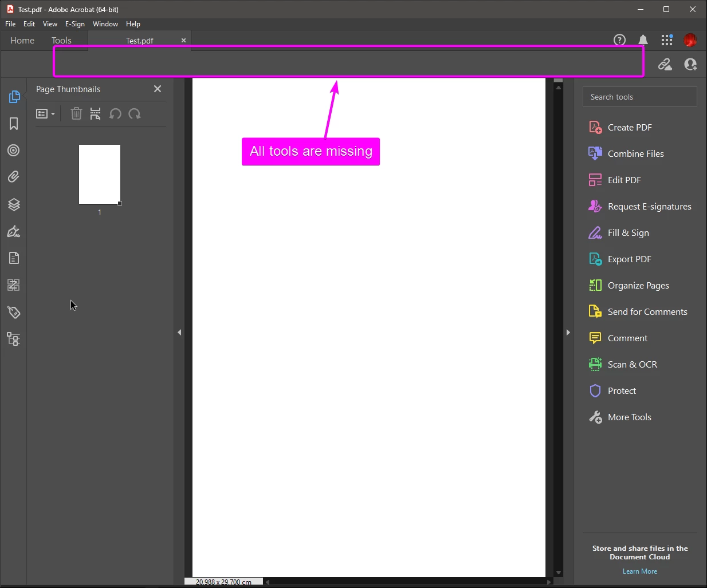The width and height of the screenshot is (707, 588).
Task: Collapse the left navigation pane arrow
Action: 179,332
